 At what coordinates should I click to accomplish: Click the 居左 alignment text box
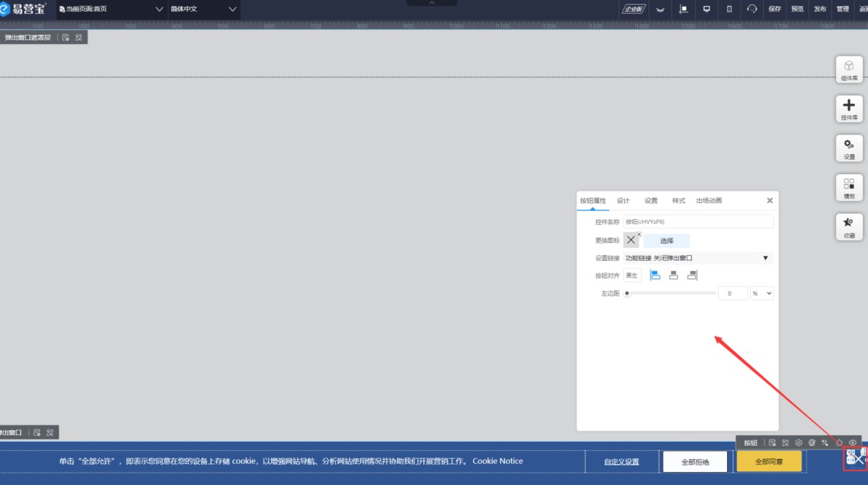coord(632,275)
